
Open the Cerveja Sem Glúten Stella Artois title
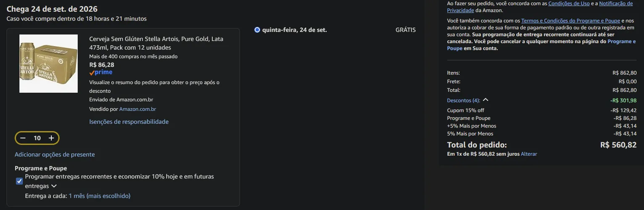pyautogui.click(x=156, y=43)
